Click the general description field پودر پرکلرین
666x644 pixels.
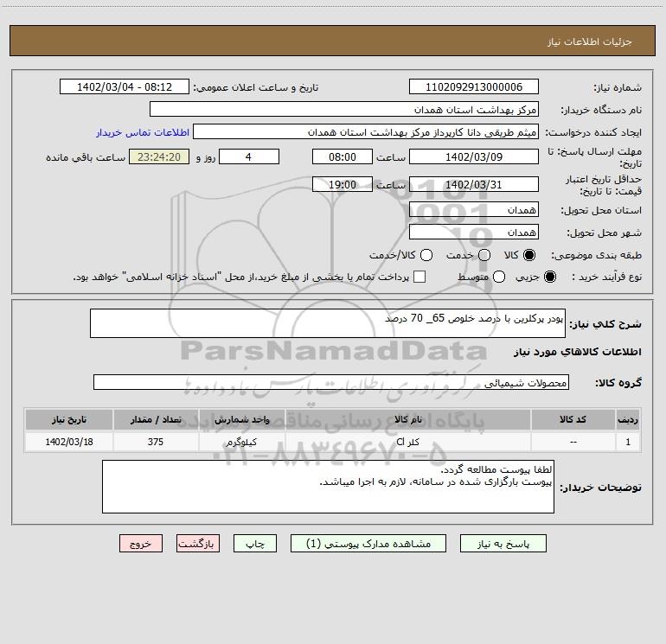coord(328,323)
